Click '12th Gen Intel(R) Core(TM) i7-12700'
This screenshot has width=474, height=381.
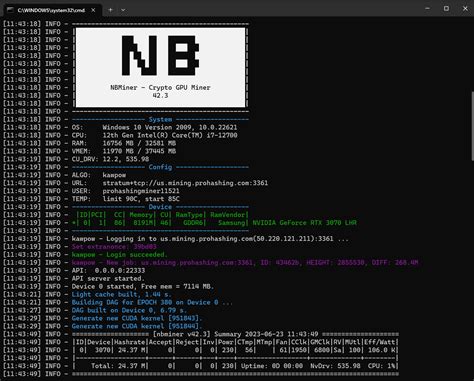170,135
